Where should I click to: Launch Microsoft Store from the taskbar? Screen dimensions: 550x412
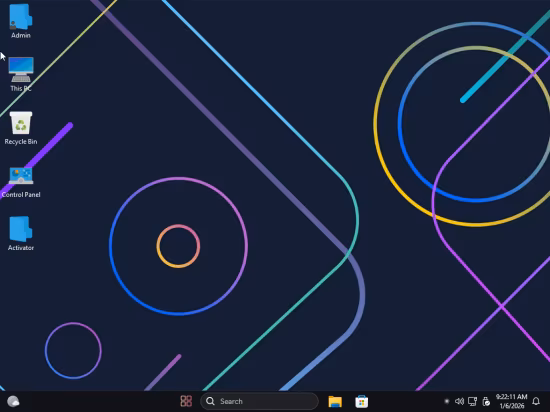(x=362, y=401)
